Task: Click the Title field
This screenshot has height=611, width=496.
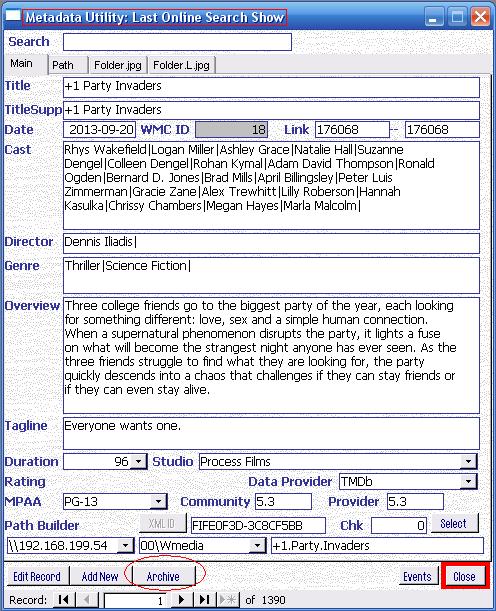Action: click(271, 88)
